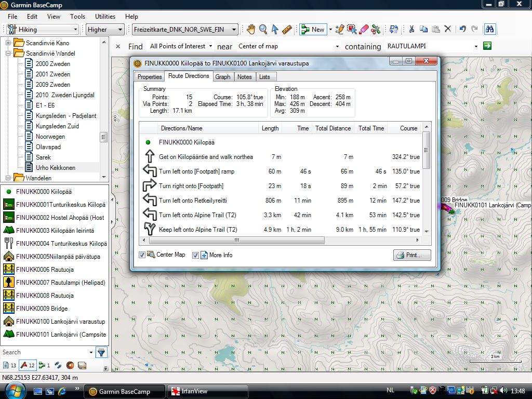
Task: Open the Hiking activity profile dropdown
Action: pyautogui.click(x=43, y=30)
